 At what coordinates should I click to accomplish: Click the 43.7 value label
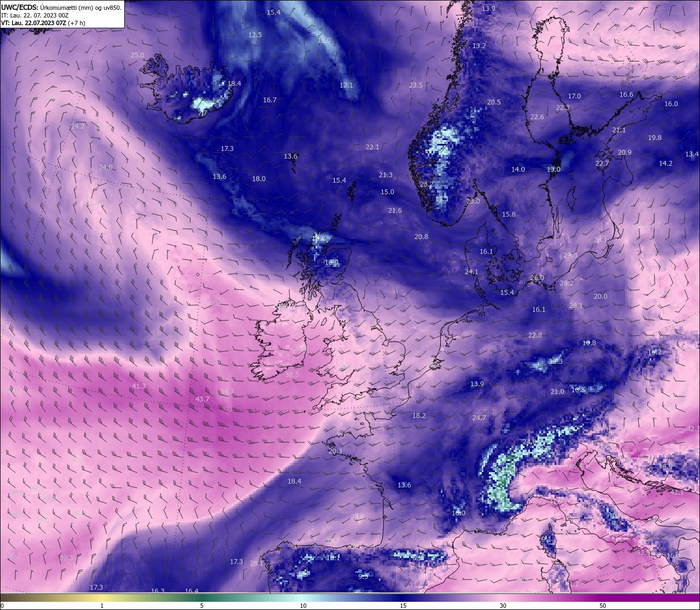[x=202, y=399]
